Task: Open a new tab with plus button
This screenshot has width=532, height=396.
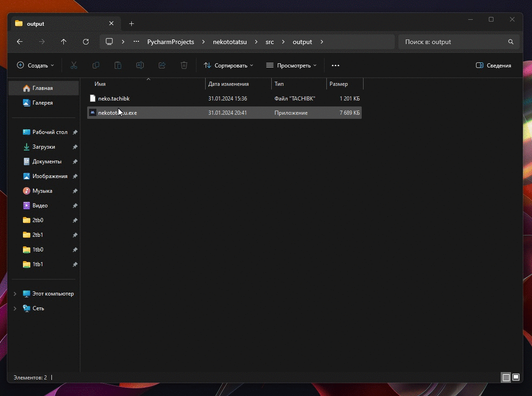Action: [x=131, y=24]
